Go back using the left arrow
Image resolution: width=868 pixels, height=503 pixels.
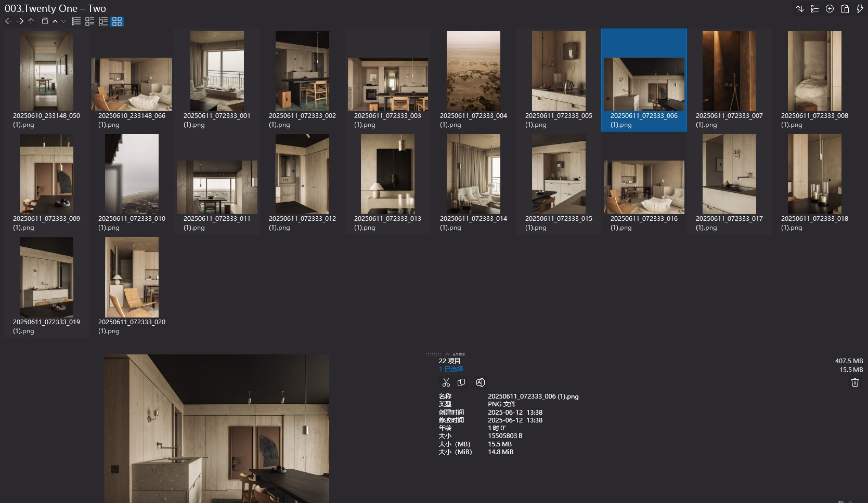click(9, 21)
